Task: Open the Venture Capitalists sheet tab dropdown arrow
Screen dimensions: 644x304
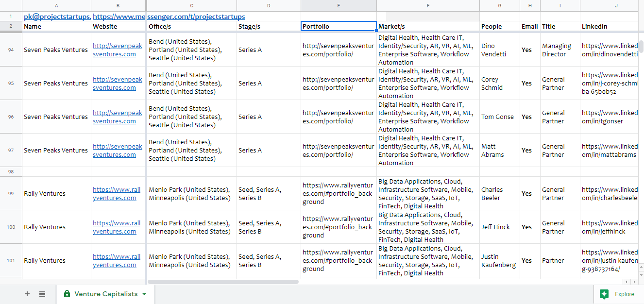Action: (143, 294)
